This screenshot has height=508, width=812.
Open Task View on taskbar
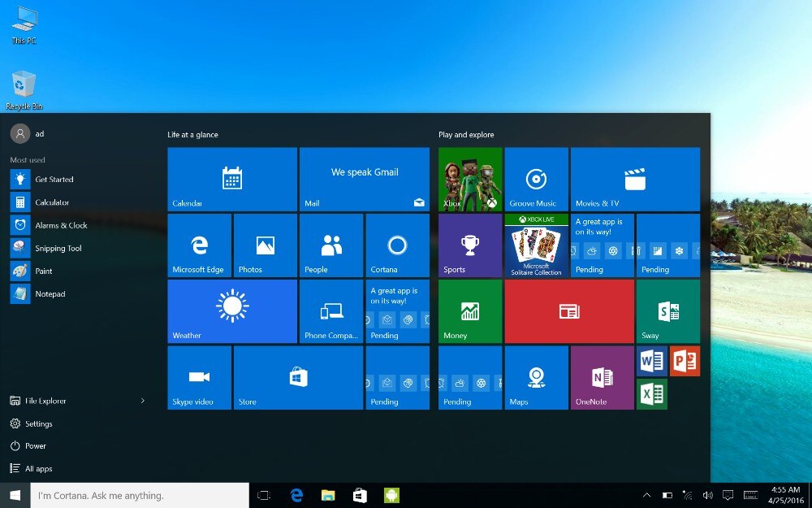pyautogui.click(x=264, y=496)
